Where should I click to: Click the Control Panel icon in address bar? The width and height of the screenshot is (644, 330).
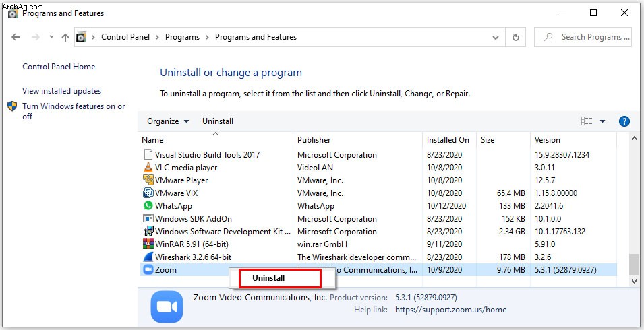coord(82,37)
